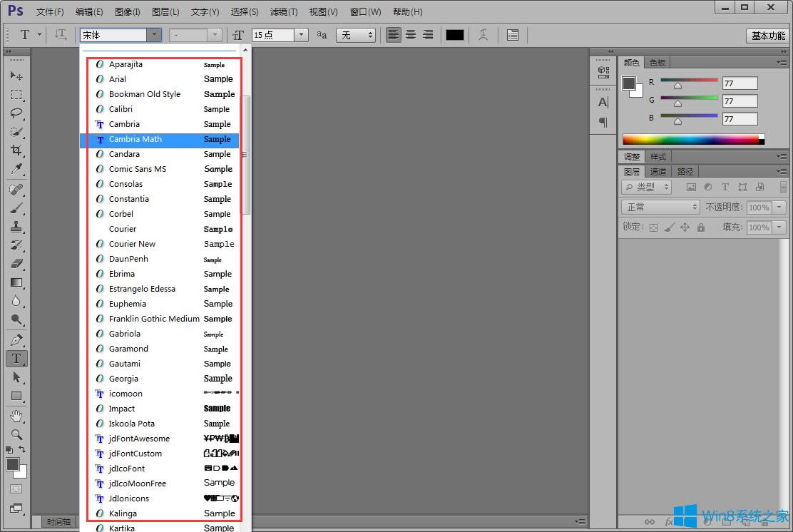Click the black text color swatch
The width and height of the screenshot is (793, 532).
click(454, 35)
